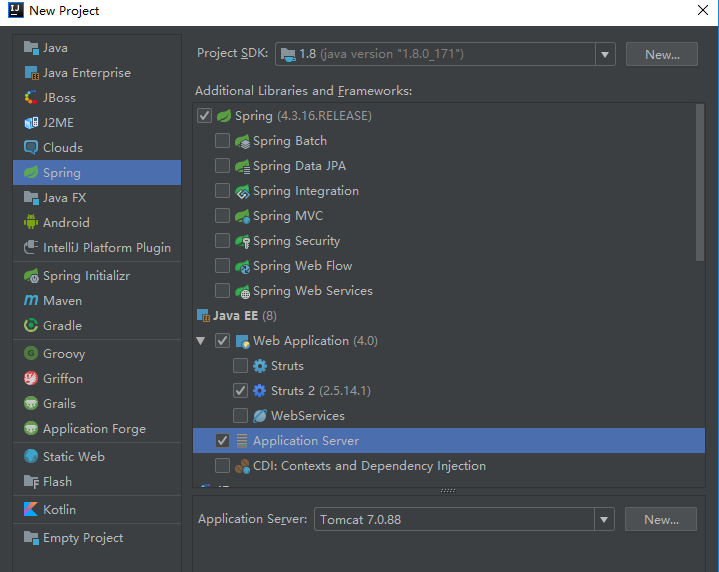The width and height of the screenshot is (719, 572).
Task: Click New button beside Application Server
Action: pos(661,519)
